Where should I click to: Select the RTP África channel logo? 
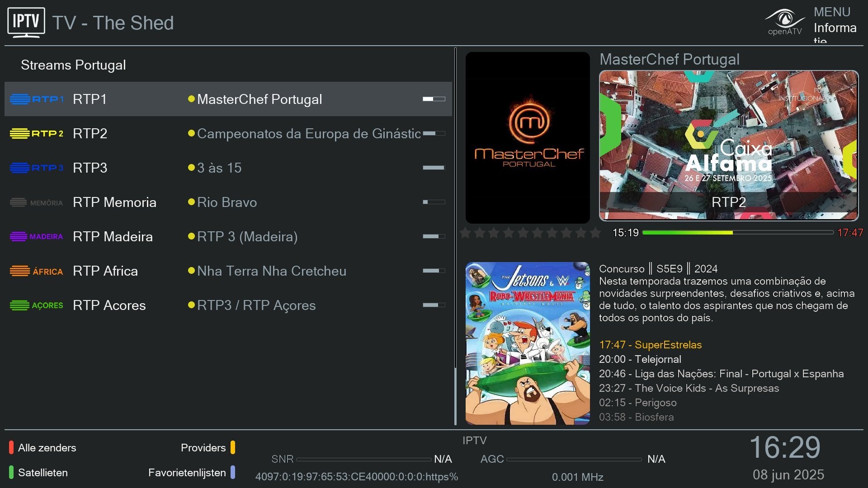(37, 271)
